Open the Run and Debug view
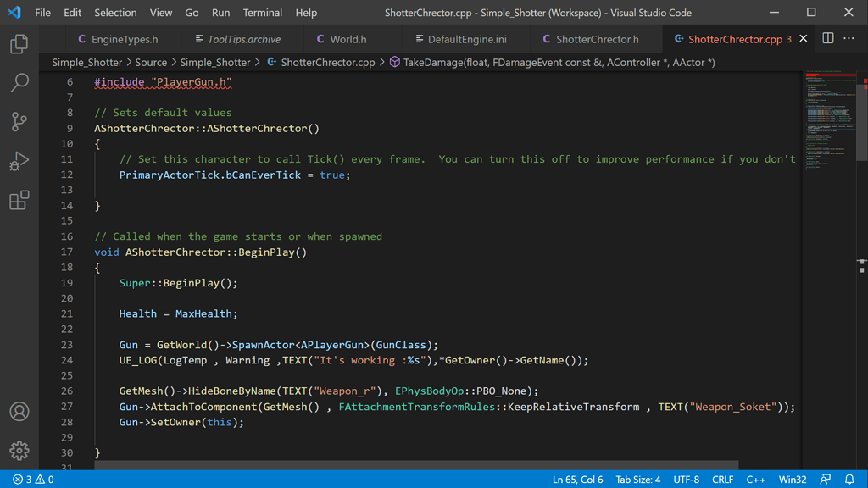This screenshot has height=488, width=868. coord(20,161)
